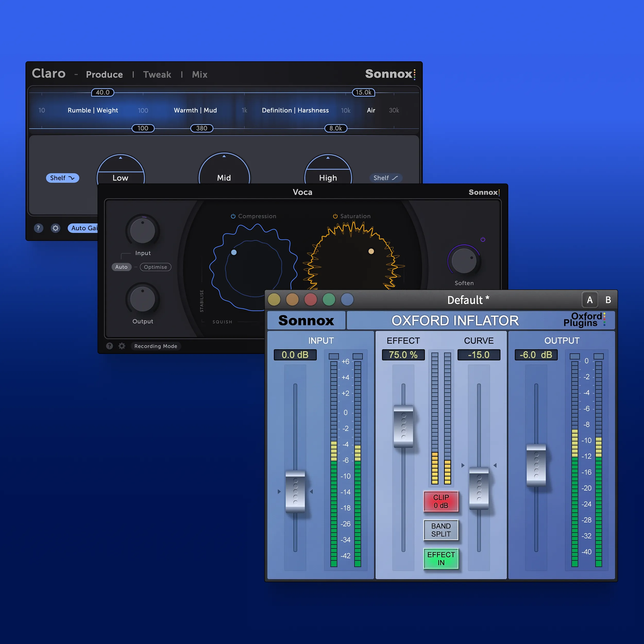Click the Voca Soften knob
This screenshot has height=644, width=644.
point(464,261)
